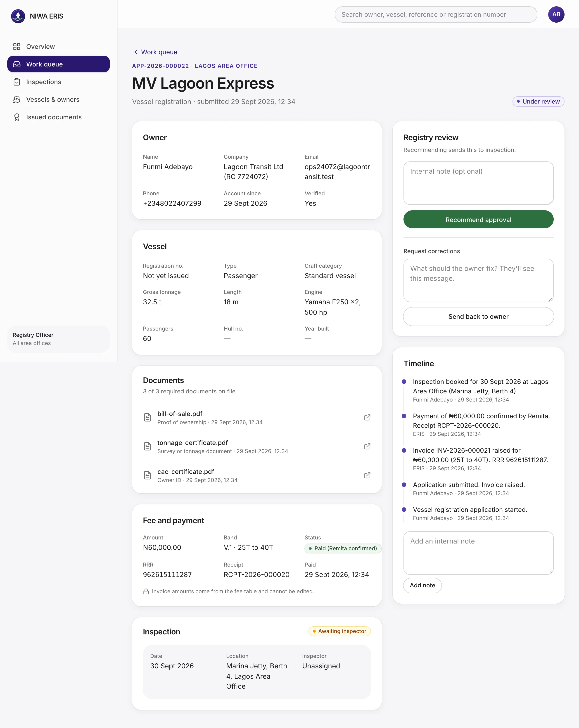Click the Under review status badge
579x728 pixels.
(x=538, y=101)
